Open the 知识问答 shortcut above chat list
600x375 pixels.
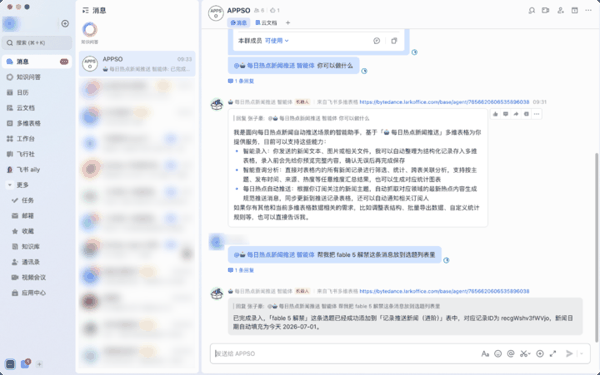point(90,33)
